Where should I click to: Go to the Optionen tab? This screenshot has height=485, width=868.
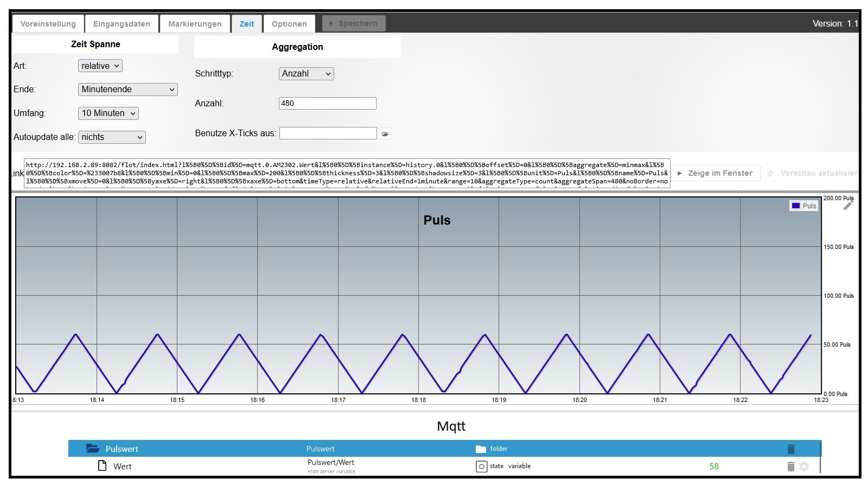tap(289, 24)
